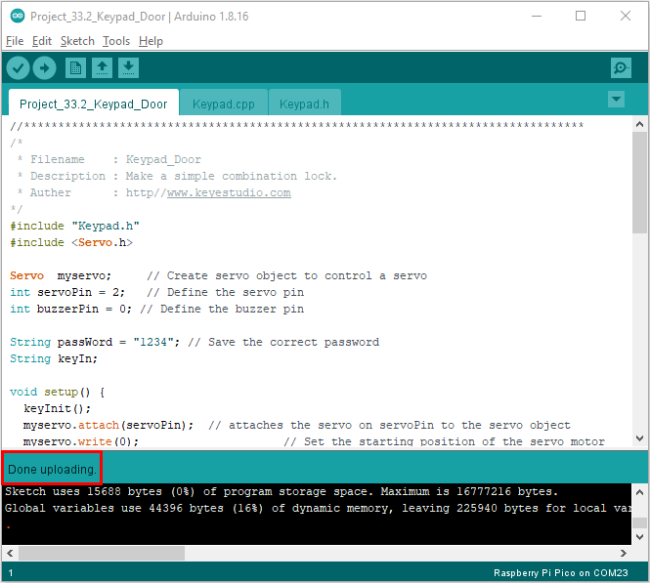
Task: Click the '#include "Keypad.h"' line
Action: point(75,226)
